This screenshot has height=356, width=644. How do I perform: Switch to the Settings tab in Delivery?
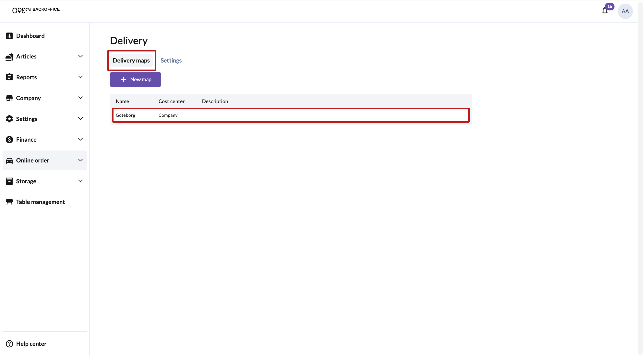coord(171,60)
